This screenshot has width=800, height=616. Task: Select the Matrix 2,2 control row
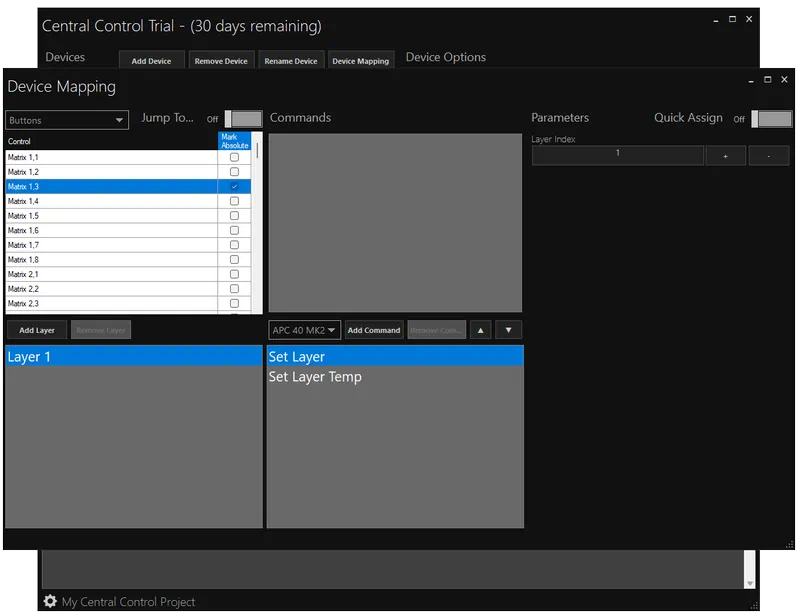[x=111, y=289]
